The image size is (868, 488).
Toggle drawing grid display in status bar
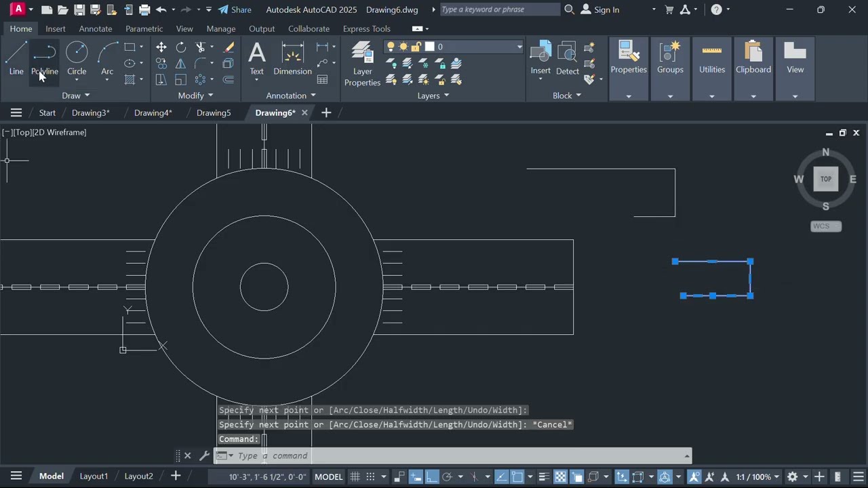coord(355,476)
